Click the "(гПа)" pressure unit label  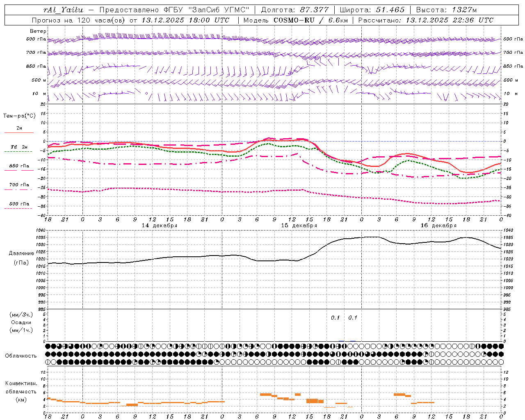coord(21,263)
